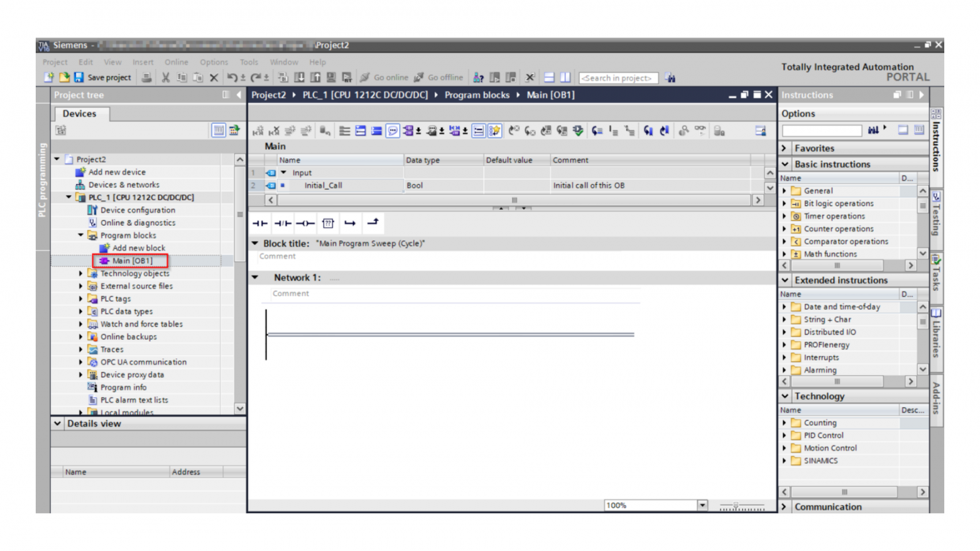980x551 pixels.
Task: Insert a normally closed contact
Action: pos(283,223)
